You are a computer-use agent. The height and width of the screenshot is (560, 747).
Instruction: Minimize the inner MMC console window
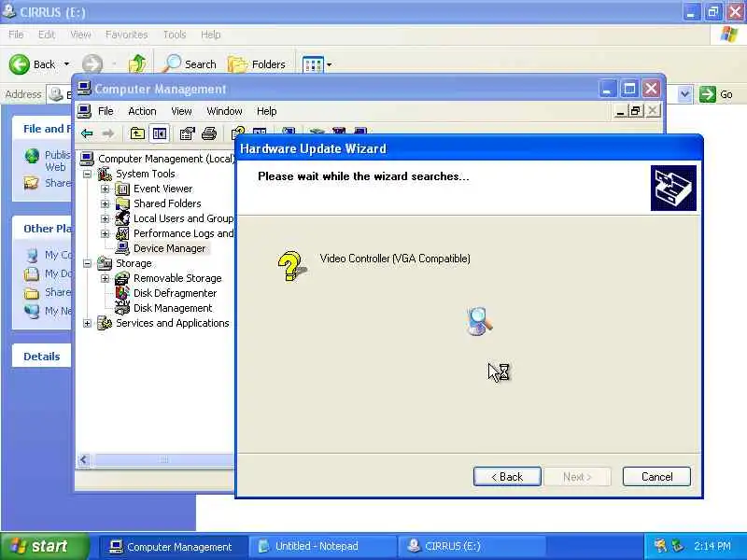click(x=620, y=111)
